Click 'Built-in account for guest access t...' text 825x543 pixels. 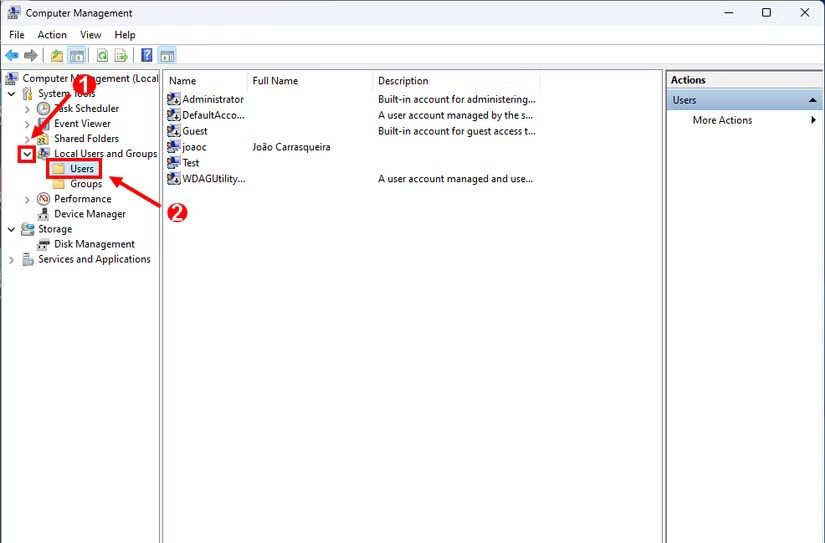(457, 130)
